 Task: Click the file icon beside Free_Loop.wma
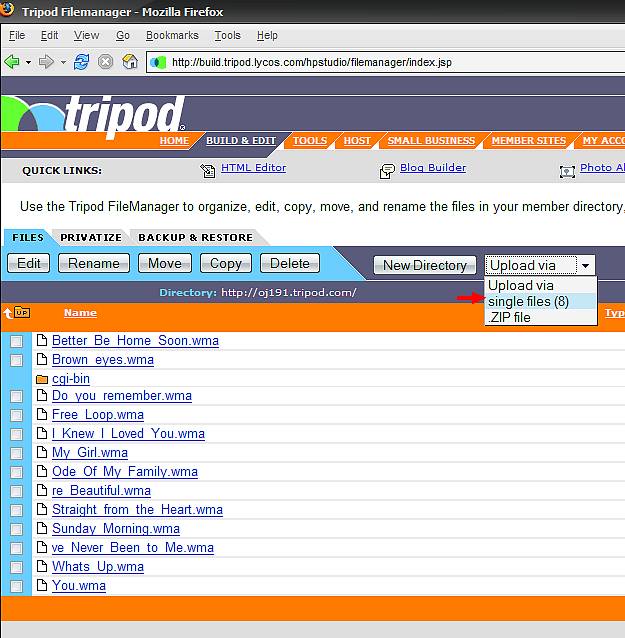(42, 414)
